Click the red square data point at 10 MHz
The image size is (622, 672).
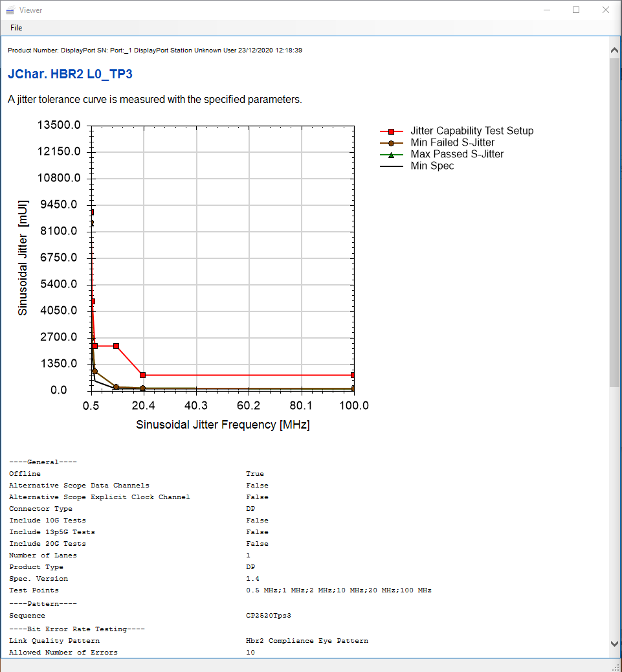click(116, 346)
